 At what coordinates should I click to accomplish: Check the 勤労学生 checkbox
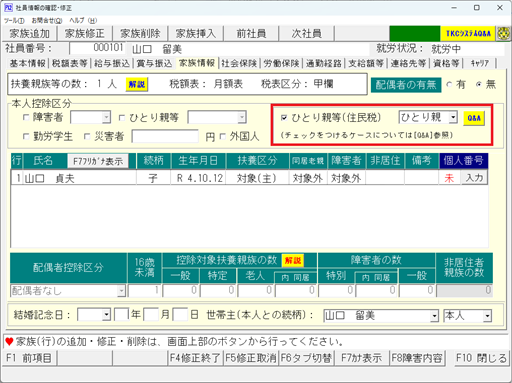pos(26,136)
